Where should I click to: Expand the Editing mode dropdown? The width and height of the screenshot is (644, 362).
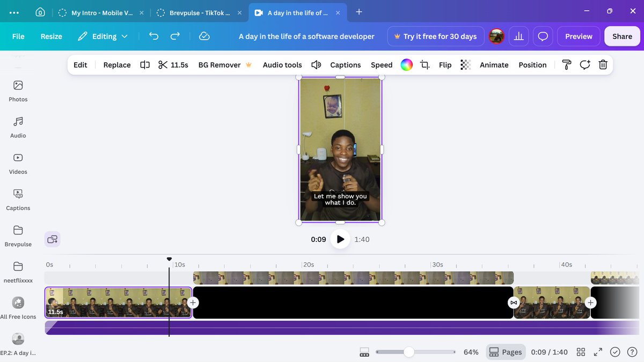(103, 36)
